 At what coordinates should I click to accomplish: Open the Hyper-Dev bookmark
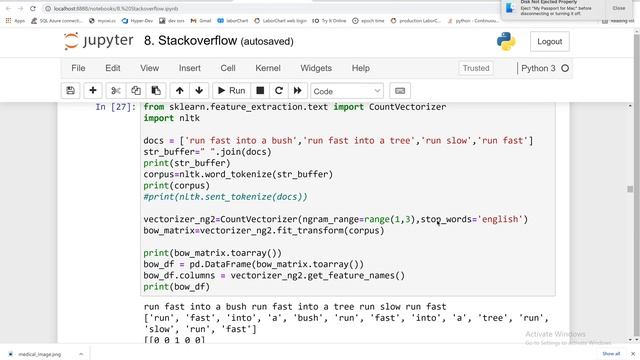click(137, 20)
